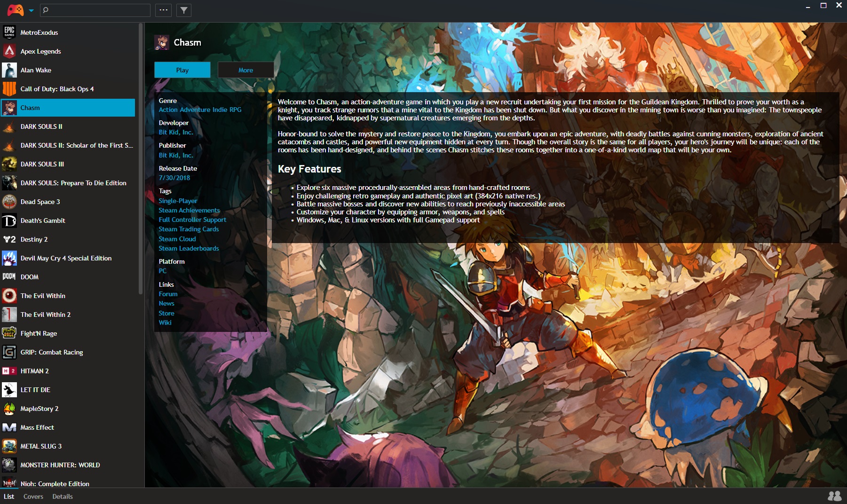The width and height of the screenshot is (847, 504).
Task: Launch Chasm with the Play button
Action: click(x=182, y=70)
